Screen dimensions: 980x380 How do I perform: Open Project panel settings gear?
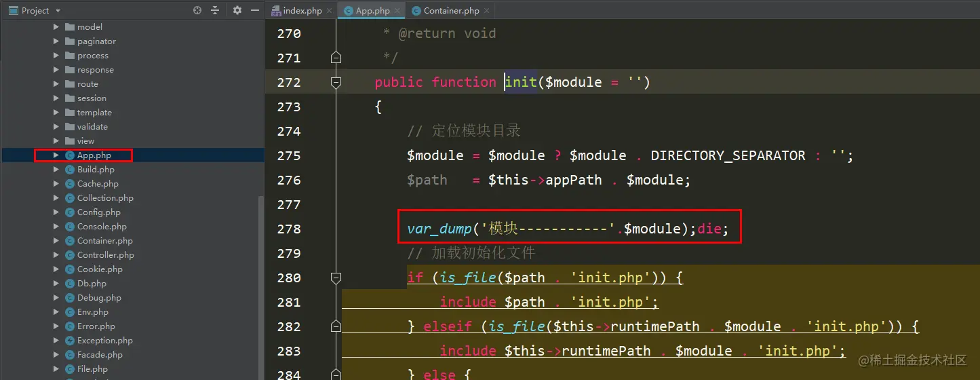pyautogui.click(x=237, y=10)
